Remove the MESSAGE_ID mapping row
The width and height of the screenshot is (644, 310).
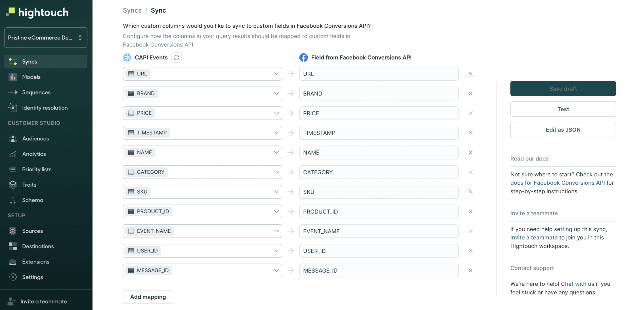(470, 271)
